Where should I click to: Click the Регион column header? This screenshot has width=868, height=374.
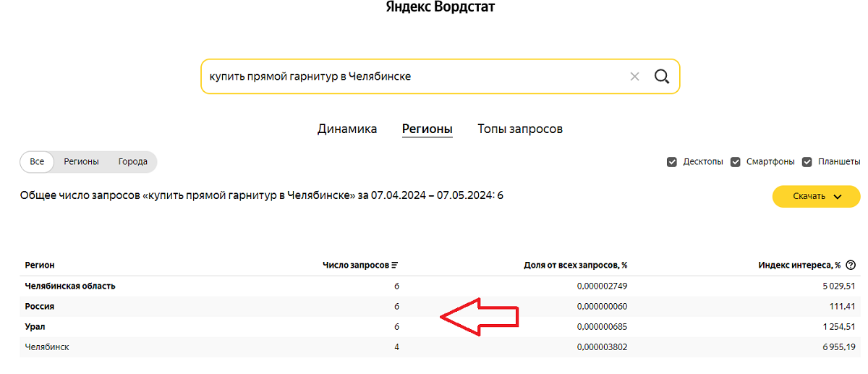tap(40, 265)
